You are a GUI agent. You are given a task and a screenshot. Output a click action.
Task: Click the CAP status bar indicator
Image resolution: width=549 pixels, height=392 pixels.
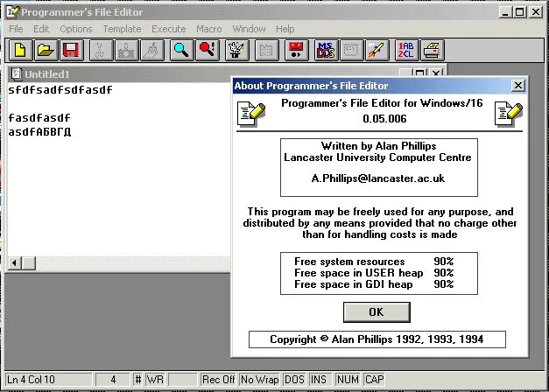coord(374,380)
